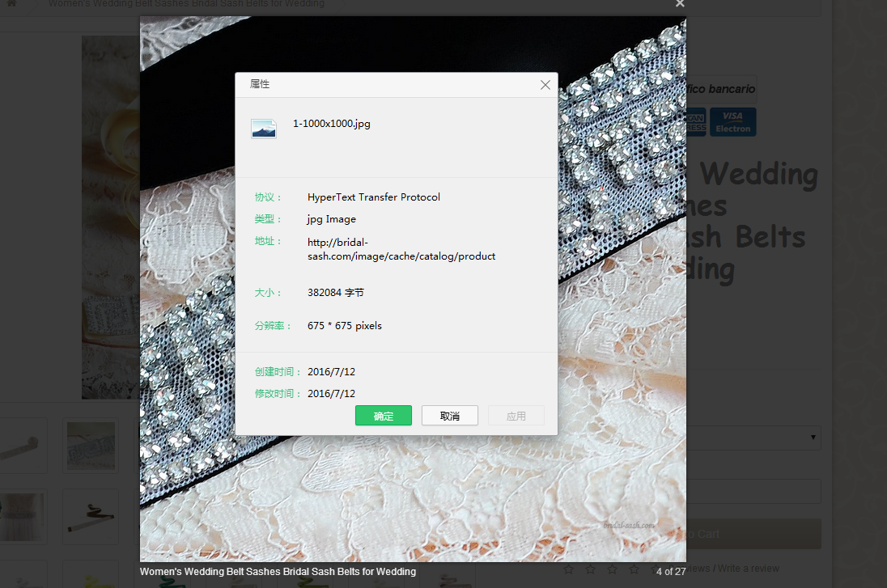Click the fourth rating star
887x588 pixels.
(x=634, y=569)
